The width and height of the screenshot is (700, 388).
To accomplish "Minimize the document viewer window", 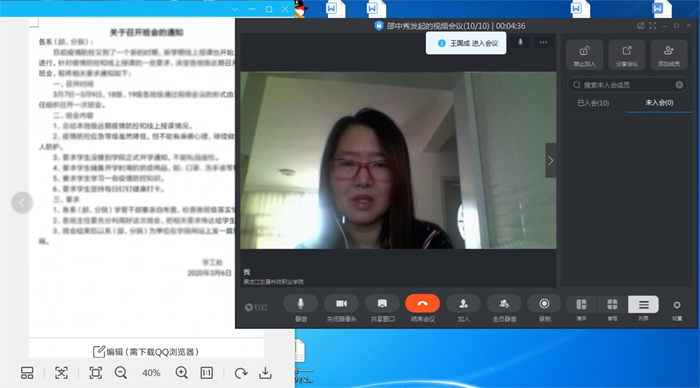I will 252,9.
